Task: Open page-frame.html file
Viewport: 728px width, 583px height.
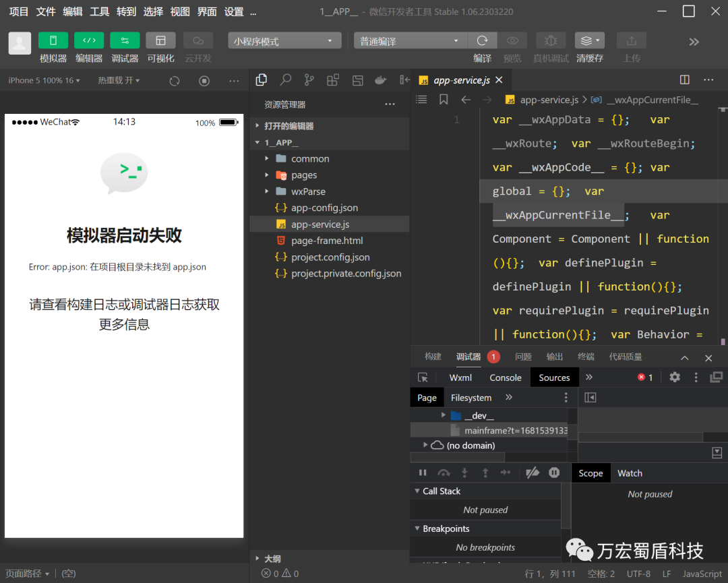Action: (330, 241)
